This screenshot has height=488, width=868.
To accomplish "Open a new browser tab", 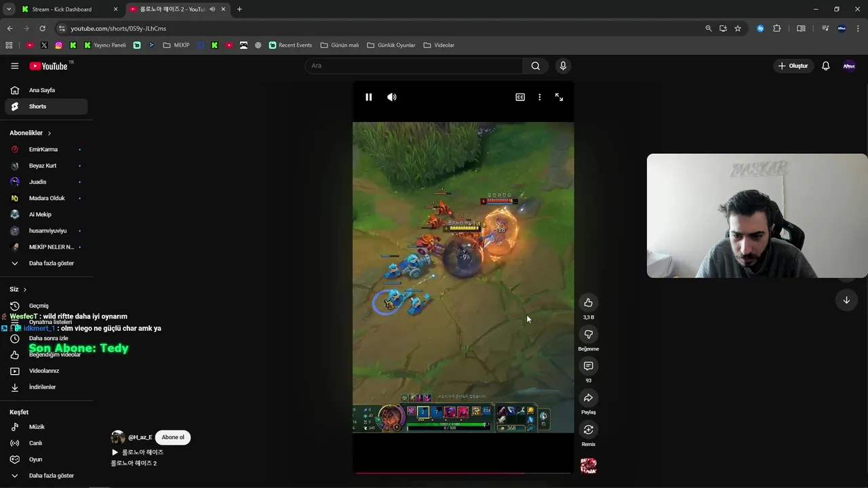I will tap(239, 9).
